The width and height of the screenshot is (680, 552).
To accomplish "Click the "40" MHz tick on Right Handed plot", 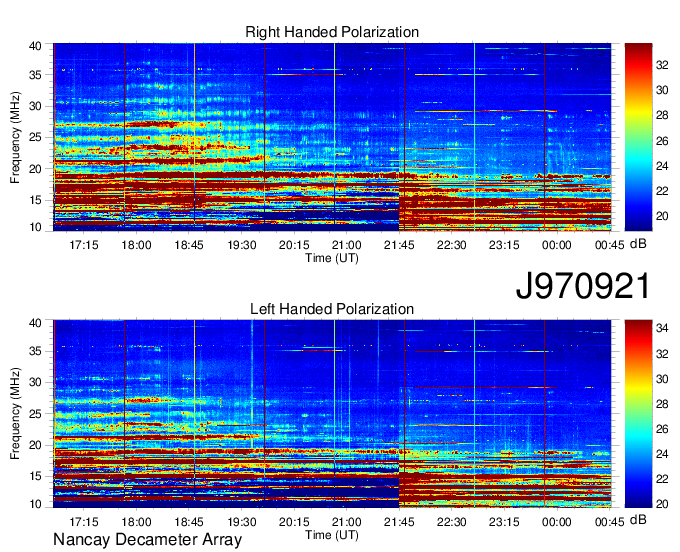I will [x=35, y=46].
